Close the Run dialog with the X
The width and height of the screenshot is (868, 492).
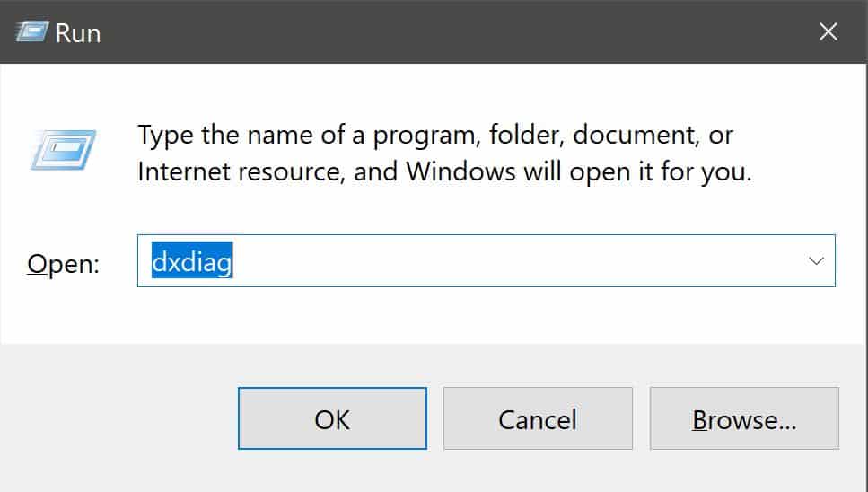point(829,31)
